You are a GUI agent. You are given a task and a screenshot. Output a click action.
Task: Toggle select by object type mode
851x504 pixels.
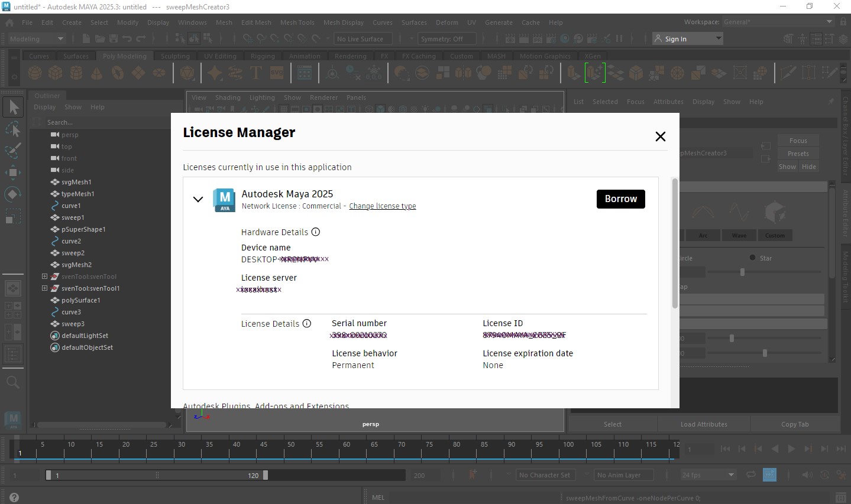[194, 39]
